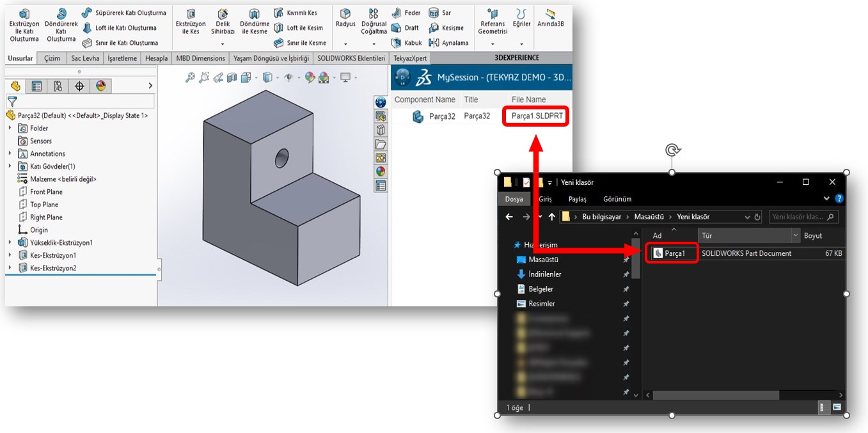Open the ConfigurationManager tab icon
The height and width of the screenshot is (433, 868).
tap(58, 86)
